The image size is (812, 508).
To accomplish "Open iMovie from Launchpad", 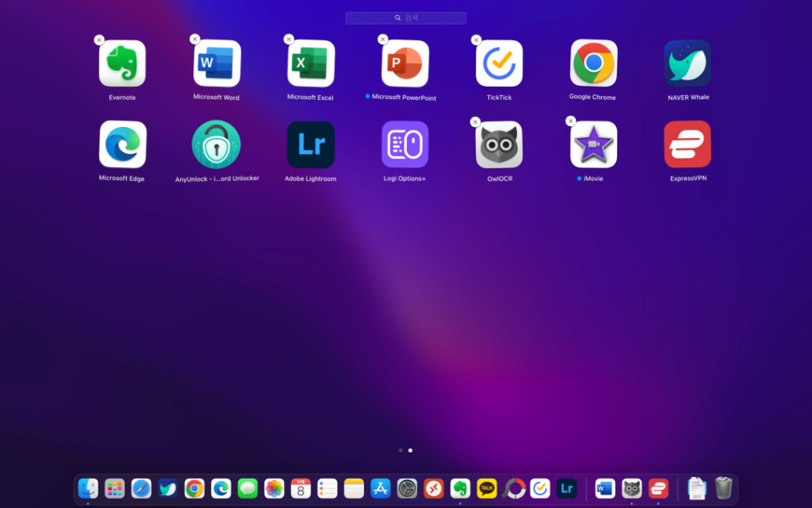I will click(x=593, y=145).
